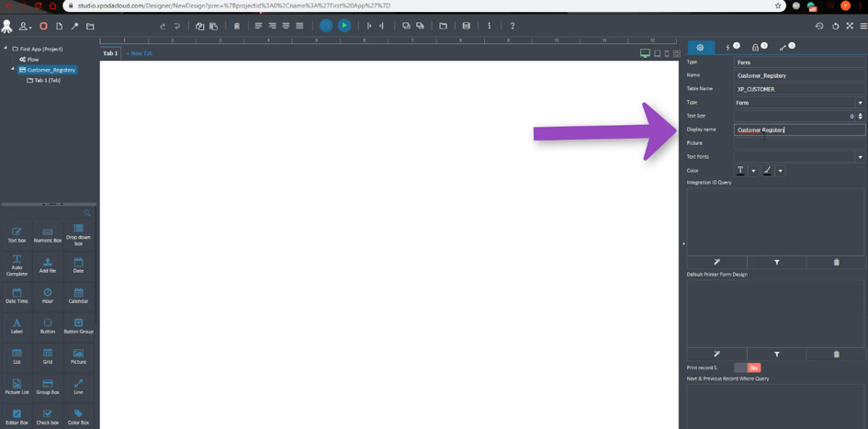Image resolution: width=868 pixels, height=429 pixels.
Task: Open the events lightning tab
Action: [731, 47]
